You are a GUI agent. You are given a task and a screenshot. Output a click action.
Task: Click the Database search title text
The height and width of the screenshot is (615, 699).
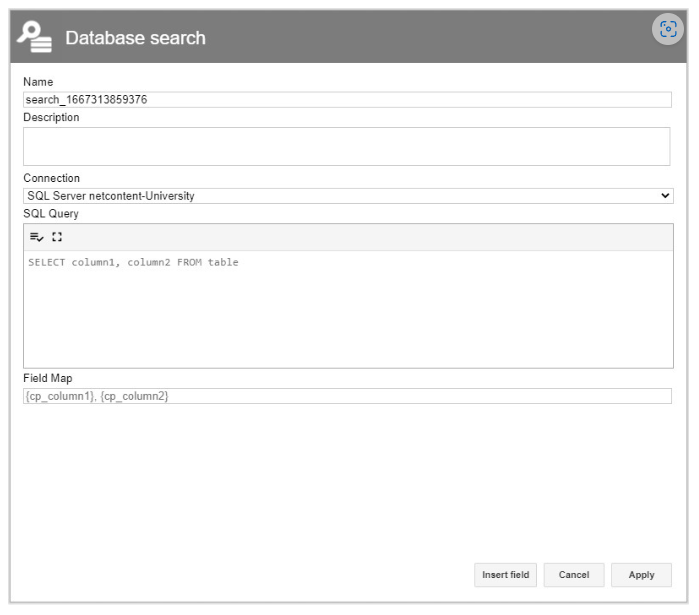pyautogui.click(x=136, y=38)
